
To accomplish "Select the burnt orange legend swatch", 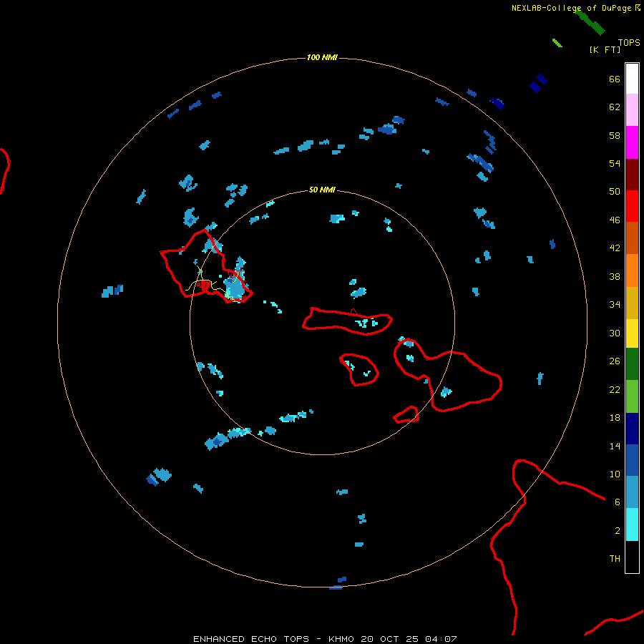I will [632, 238].
